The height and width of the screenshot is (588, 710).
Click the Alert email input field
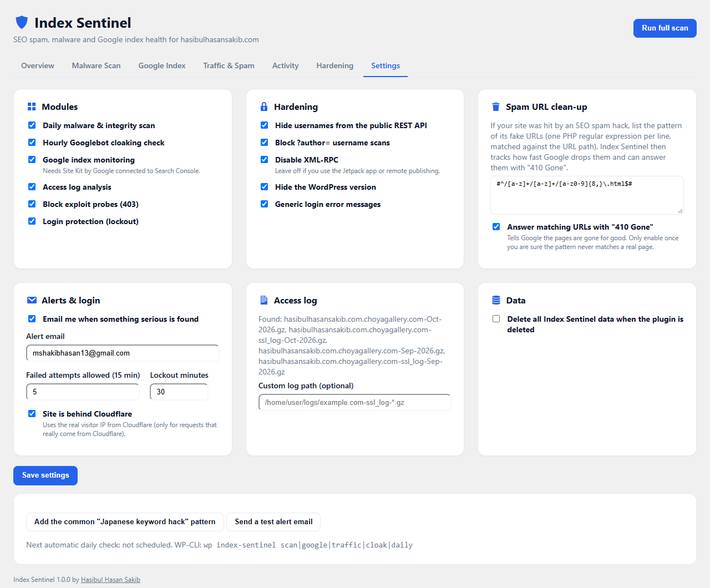point(123,353)
